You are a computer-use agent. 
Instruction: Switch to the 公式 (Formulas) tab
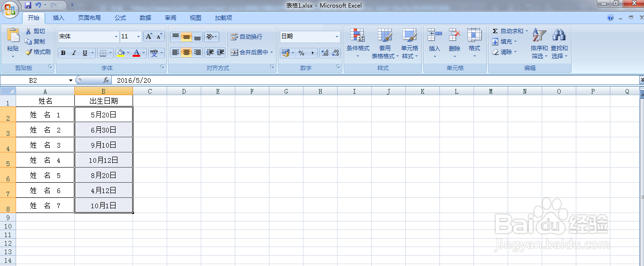click(x=120, y=18)
